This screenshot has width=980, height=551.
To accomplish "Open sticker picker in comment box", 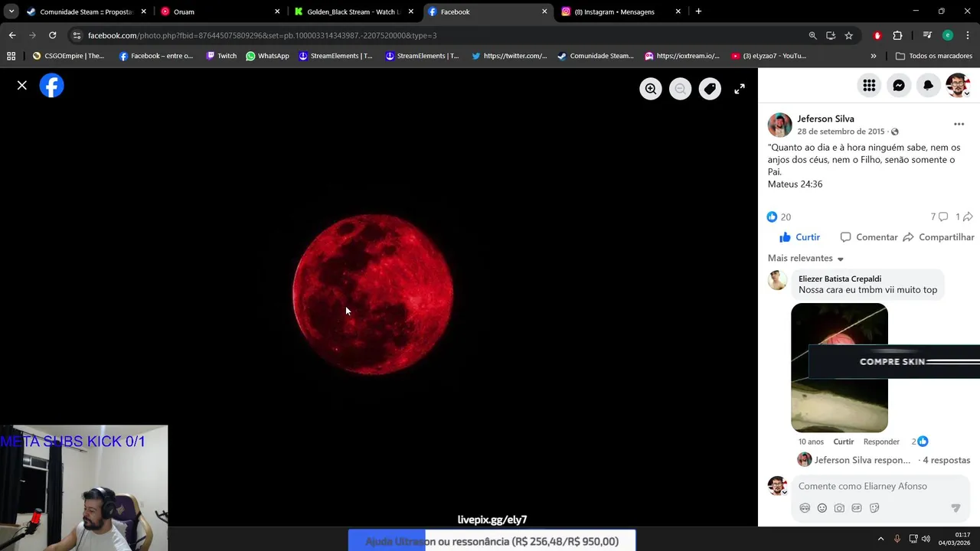I will [874, 508].
